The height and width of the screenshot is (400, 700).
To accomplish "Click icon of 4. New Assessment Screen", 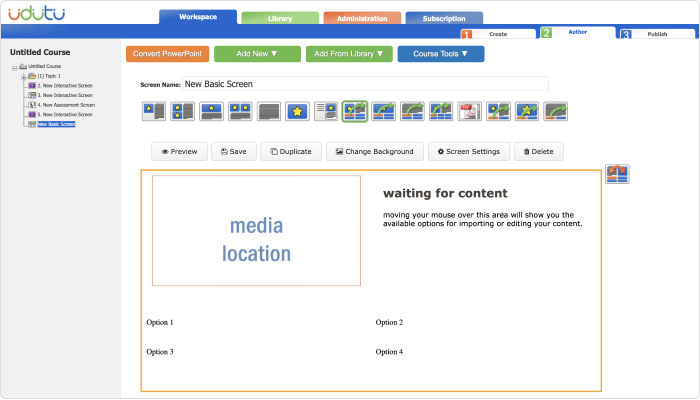I will coord(32,105).
